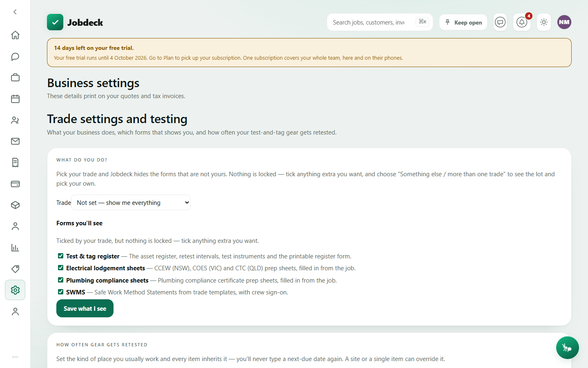Image resolution: width=588 pixels, height=368 pixels.
Task: Open the NM user avatar menu
Action: point(564,22)
